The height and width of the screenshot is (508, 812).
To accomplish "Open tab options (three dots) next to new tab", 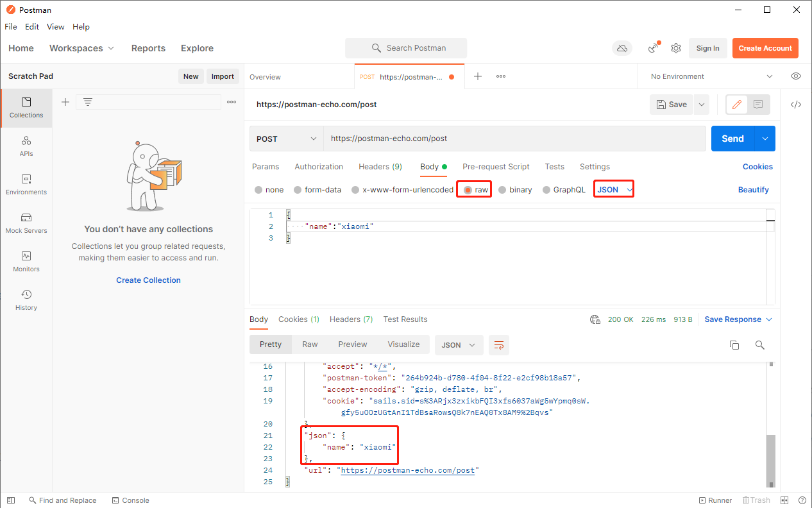I will coord(501,76).
